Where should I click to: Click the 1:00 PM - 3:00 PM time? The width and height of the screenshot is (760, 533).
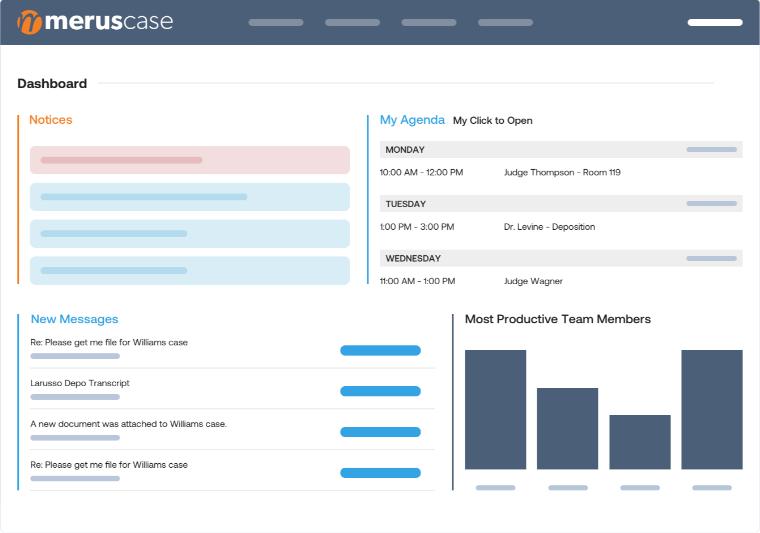click(x=417, y=227)
